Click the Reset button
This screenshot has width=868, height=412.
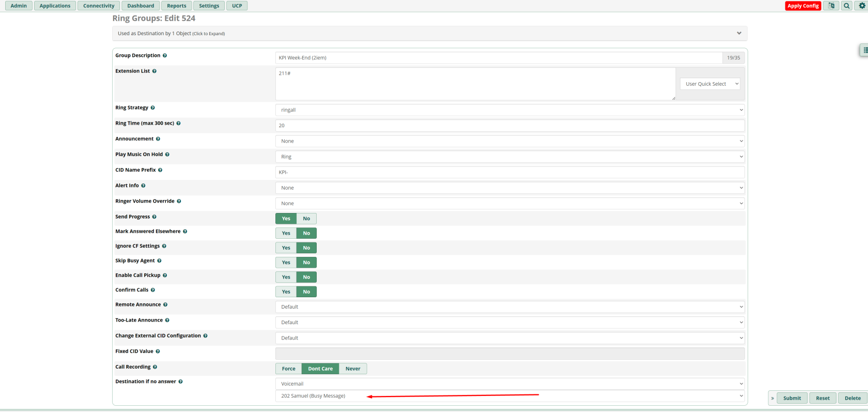(x=823, y=398)
